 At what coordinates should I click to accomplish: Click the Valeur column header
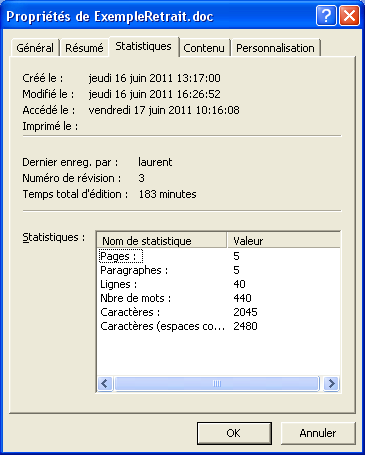[x=284, y=241]
